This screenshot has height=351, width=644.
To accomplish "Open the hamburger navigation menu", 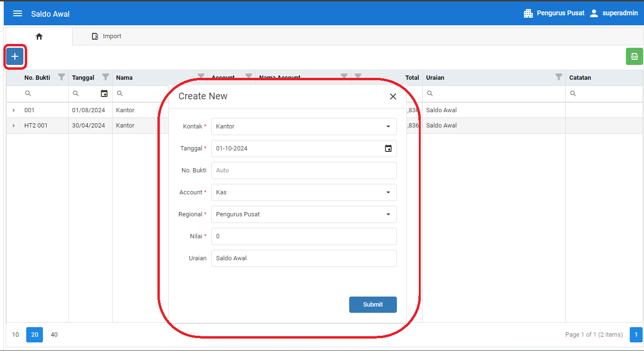I will pos(18,13).
